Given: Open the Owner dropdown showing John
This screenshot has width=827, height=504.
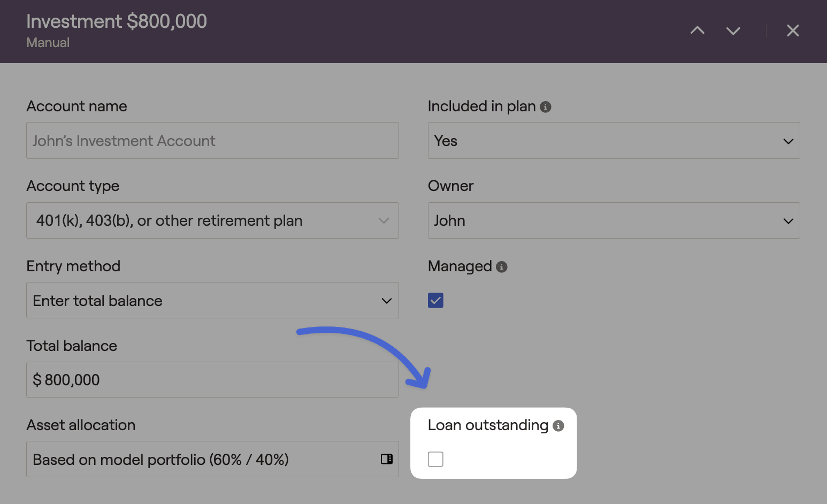Looking at the screenshot, I should pos(614,220).
